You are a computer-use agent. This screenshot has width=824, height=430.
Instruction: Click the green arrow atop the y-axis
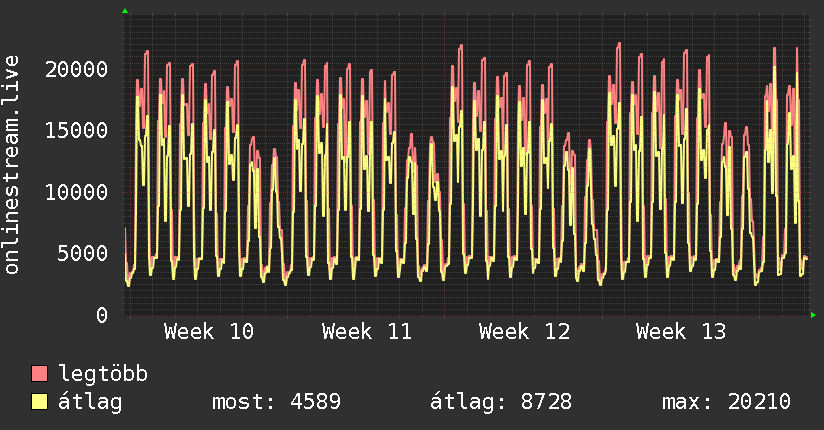click(x=125, y=11)
